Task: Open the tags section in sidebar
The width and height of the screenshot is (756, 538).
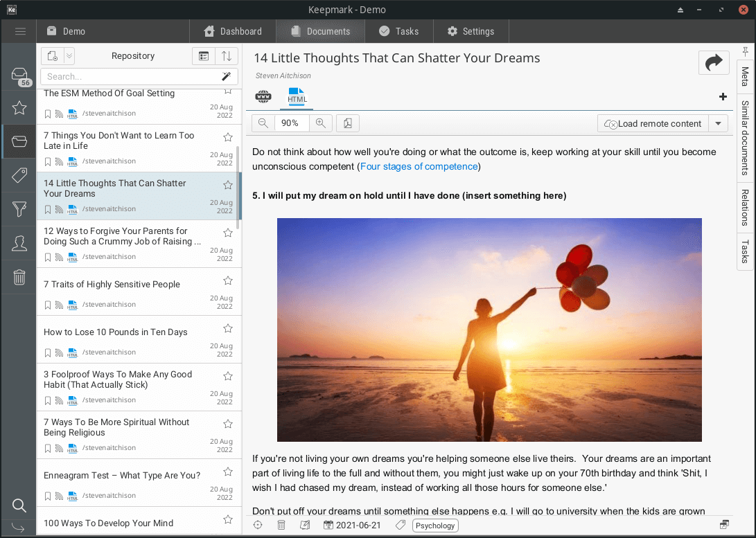Action: pos(19,175)
